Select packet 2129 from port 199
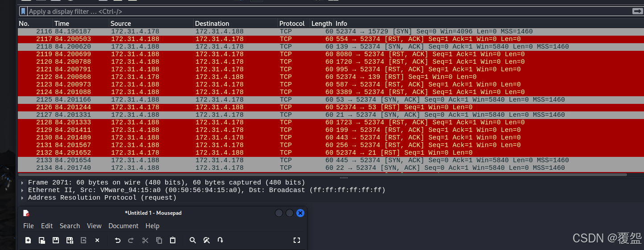The image size is (644, 250). pos(330,130)
